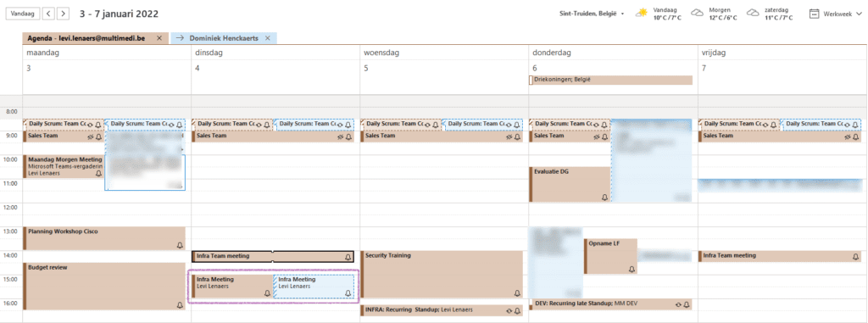The image size is (868, 323).
Task: Select the Security Training appointment on woensdag
Action: (442, 275)
